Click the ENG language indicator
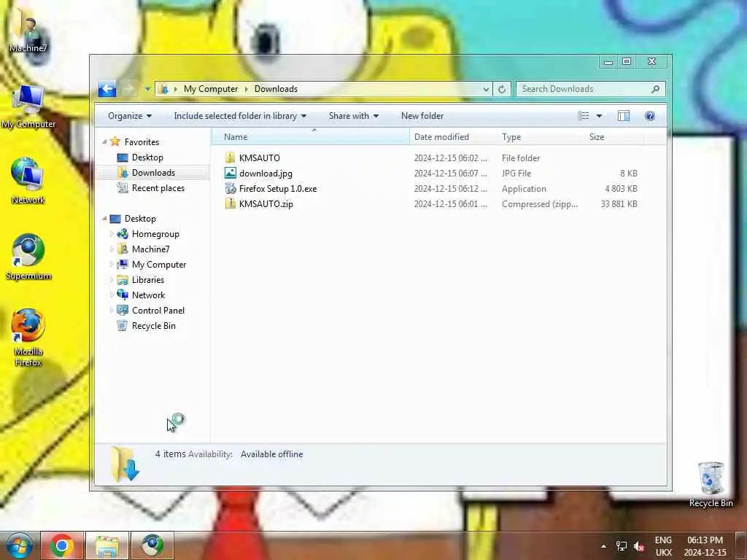This screenshot has width=747, height=560. click(663, 540)
